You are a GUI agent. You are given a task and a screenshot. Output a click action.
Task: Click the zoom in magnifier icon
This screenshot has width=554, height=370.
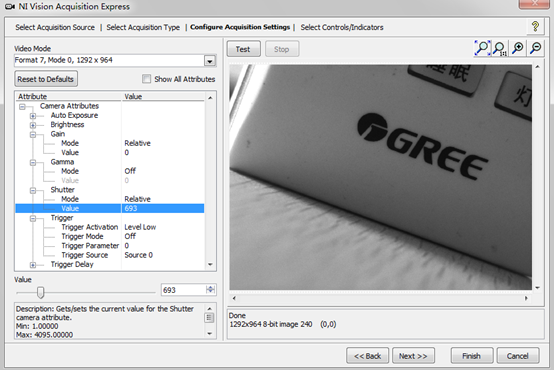pos(518,48)
